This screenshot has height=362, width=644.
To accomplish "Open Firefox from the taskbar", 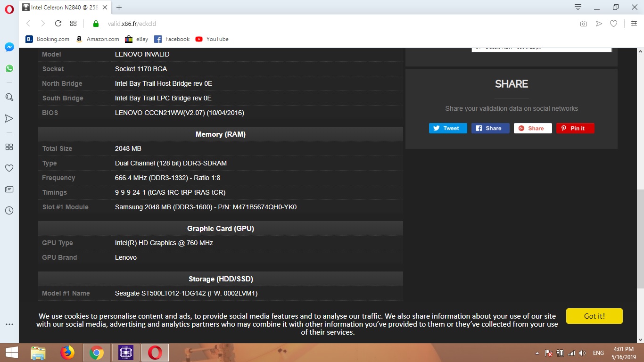I will point(67,353).
